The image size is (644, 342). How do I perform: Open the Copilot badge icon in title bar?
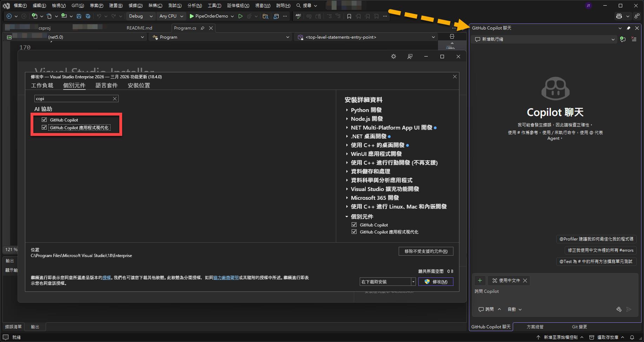coord(619,16)
